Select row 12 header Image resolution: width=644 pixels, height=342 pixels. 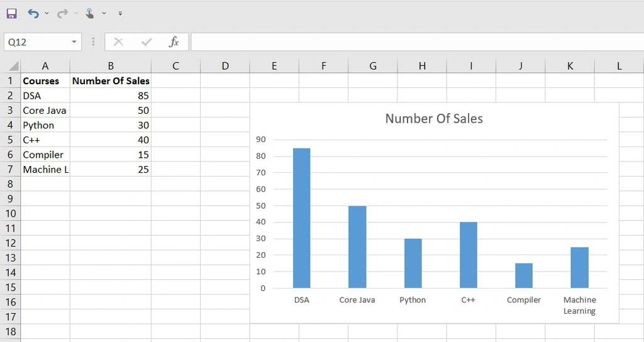(10, 243)
